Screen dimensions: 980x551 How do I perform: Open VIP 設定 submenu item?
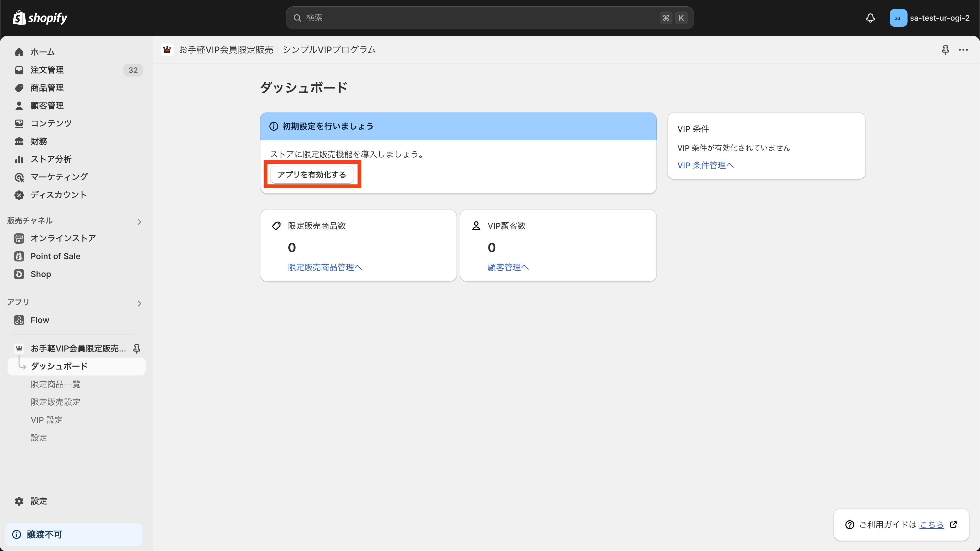46,420
